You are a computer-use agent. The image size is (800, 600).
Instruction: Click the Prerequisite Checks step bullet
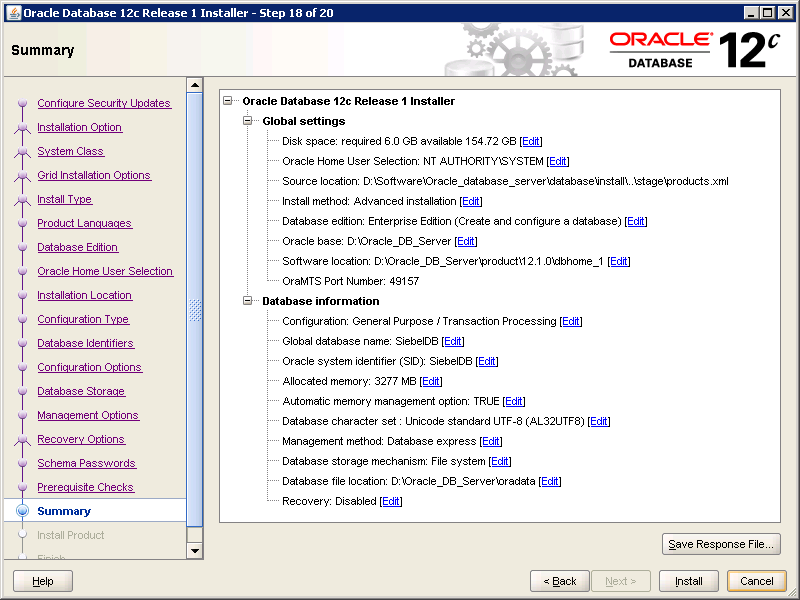click(22, 487)
